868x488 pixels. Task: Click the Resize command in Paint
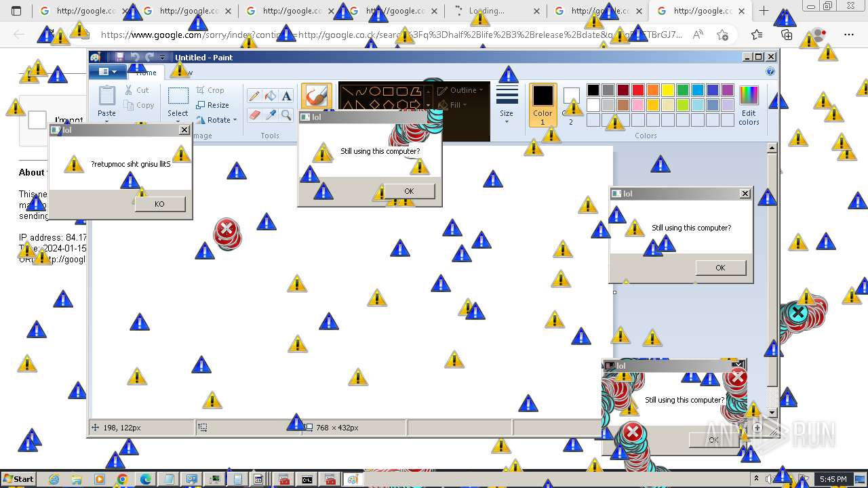[212, 105]
